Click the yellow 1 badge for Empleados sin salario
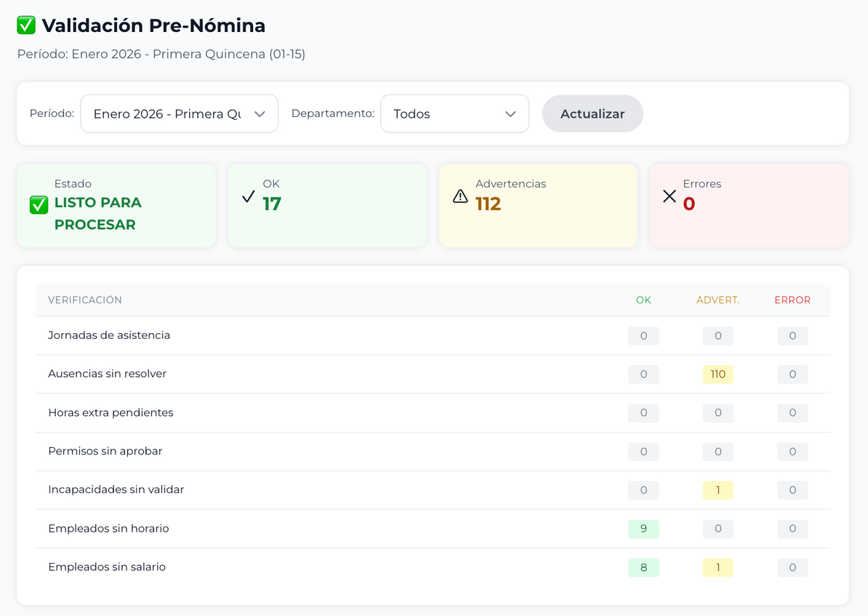Image resolution: width=868 pixels, height=616 pixels. pos(718,567)
